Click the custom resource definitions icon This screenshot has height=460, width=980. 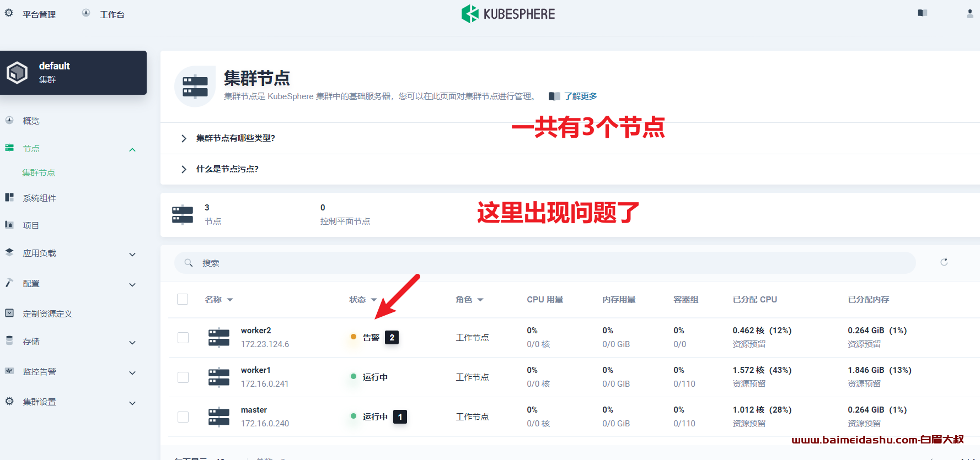9,313
